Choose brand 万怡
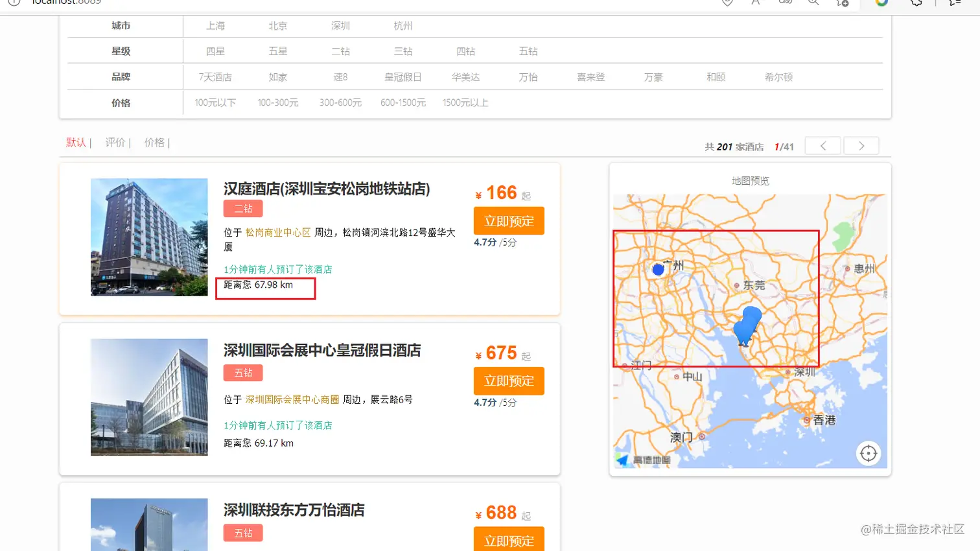Screen dimensions: 980x551 pyautogui.click(x=528, y=77)
